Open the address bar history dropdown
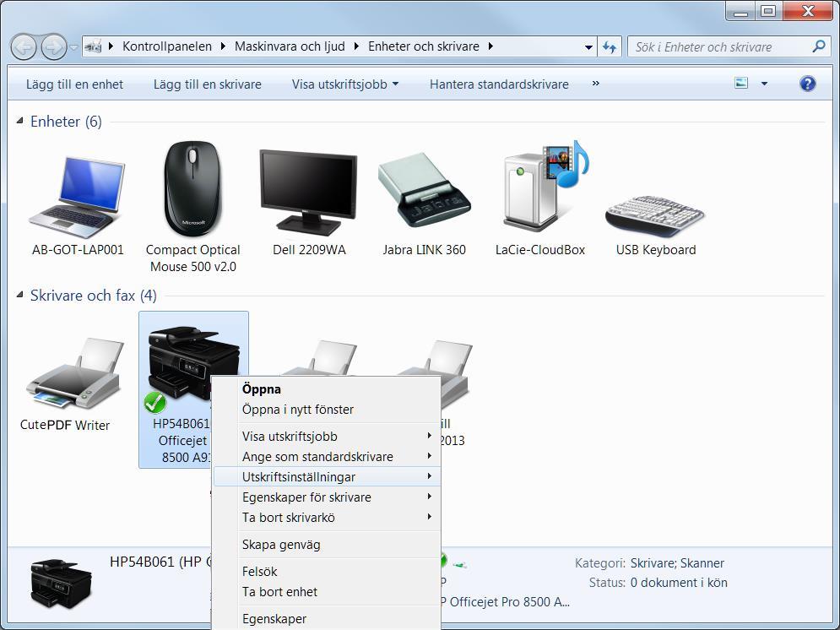The height and width of the screenshot is (630, 840). point(588,47)
